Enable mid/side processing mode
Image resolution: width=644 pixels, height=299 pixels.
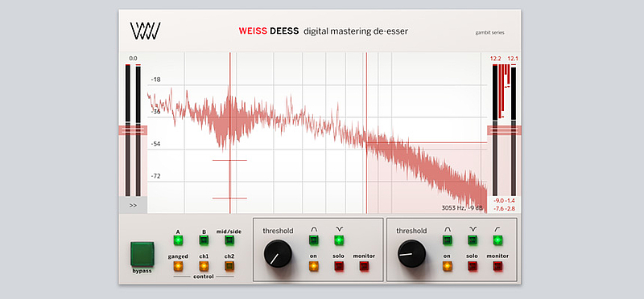coord(229,240)
